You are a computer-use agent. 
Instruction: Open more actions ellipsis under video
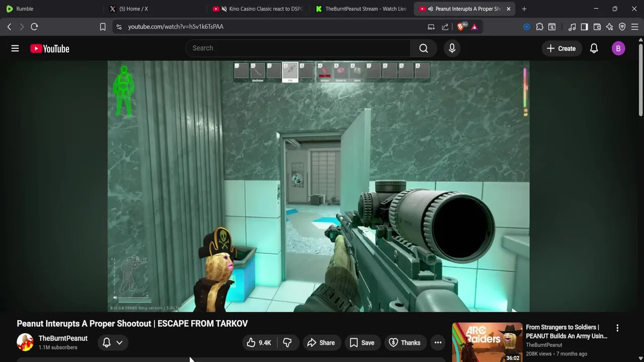click(438, 343)
